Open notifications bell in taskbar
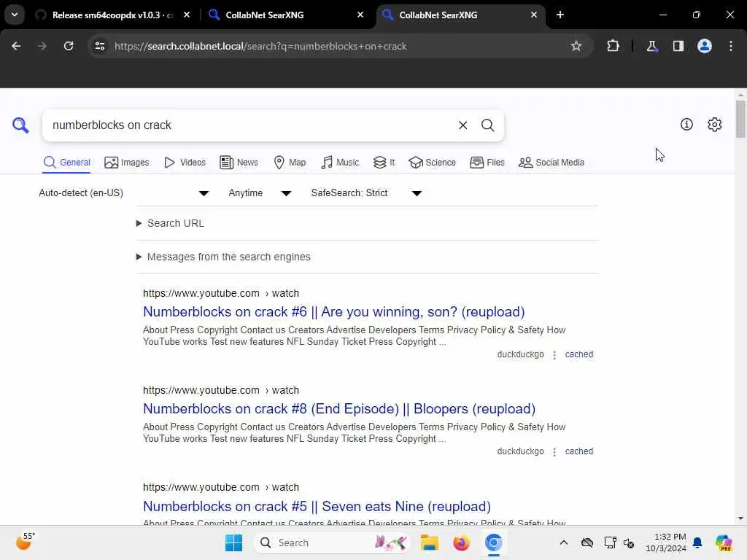This screenshot has height=560, width=747. [x=697, y=542]
